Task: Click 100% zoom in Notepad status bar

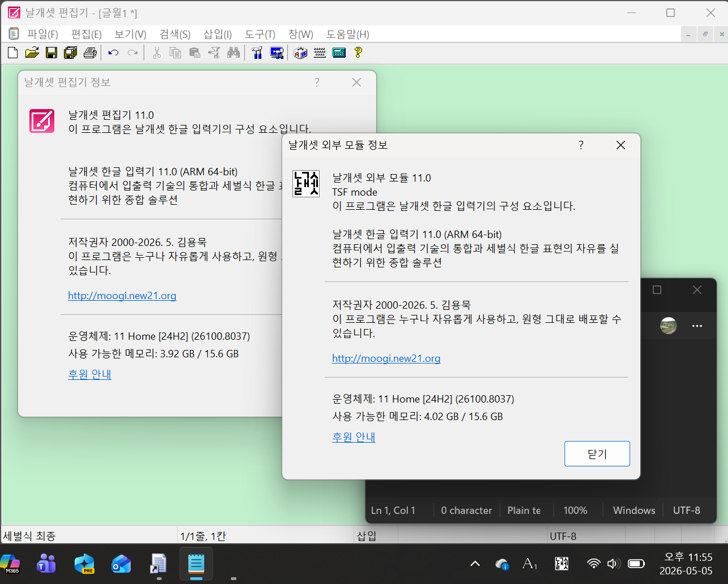Action: point(575,511)
